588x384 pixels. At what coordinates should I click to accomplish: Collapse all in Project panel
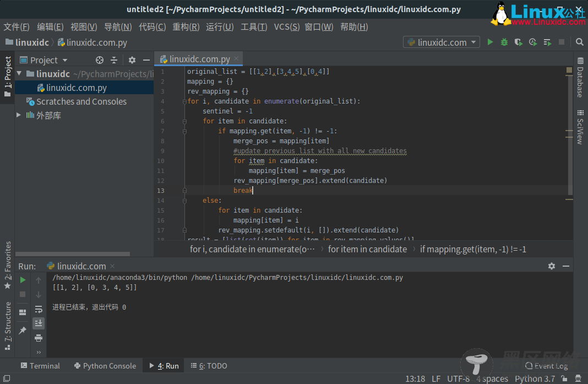point(114,60)
